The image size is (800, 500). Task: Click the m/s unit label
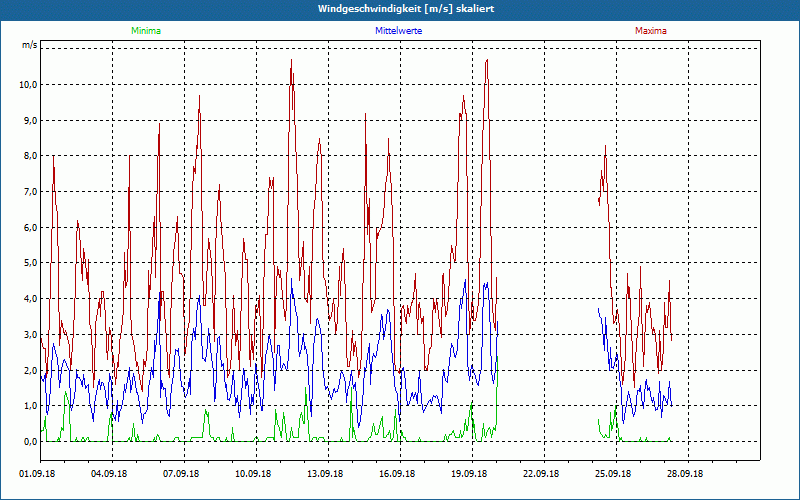pyautogui.click(x=29, y=45)
